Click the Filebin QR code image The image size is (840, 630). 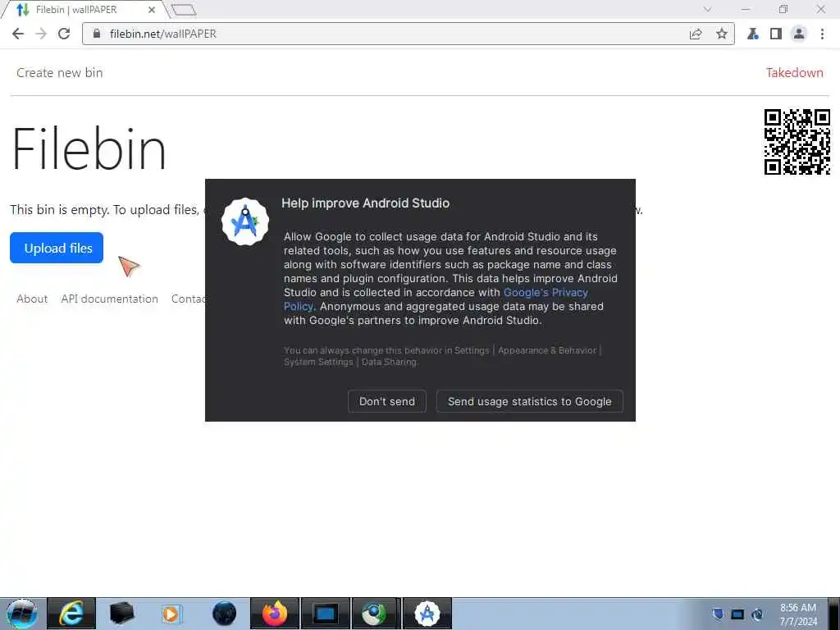[797, 141]
